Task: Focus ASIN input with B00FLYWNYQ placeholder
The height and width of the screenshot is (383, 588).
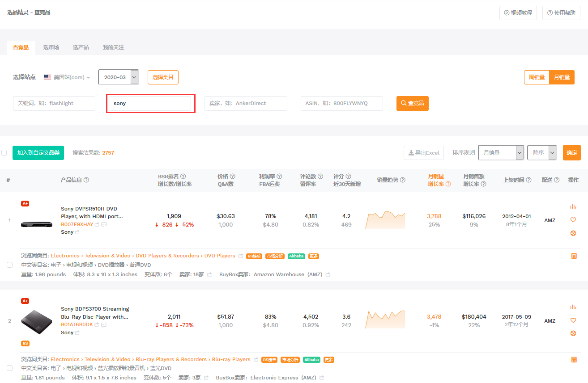Action: 341,103
